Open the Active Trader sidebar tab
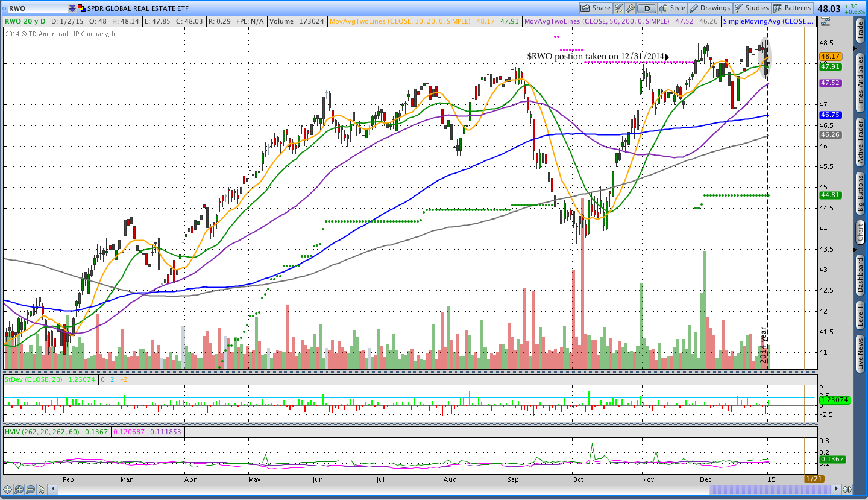 (860, 142)
